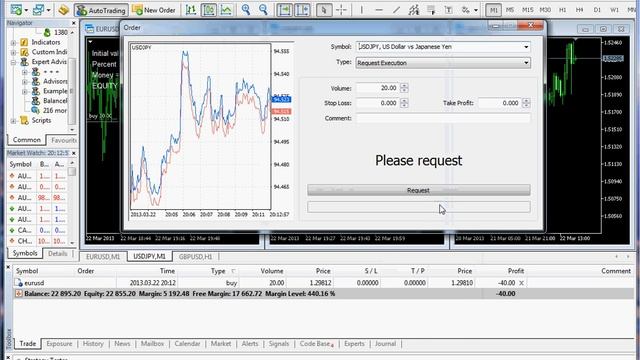Toggle auto scroll chart icon
Image resolution: width=640 pixels, height=360 pixels.
(x=284, y=10)
